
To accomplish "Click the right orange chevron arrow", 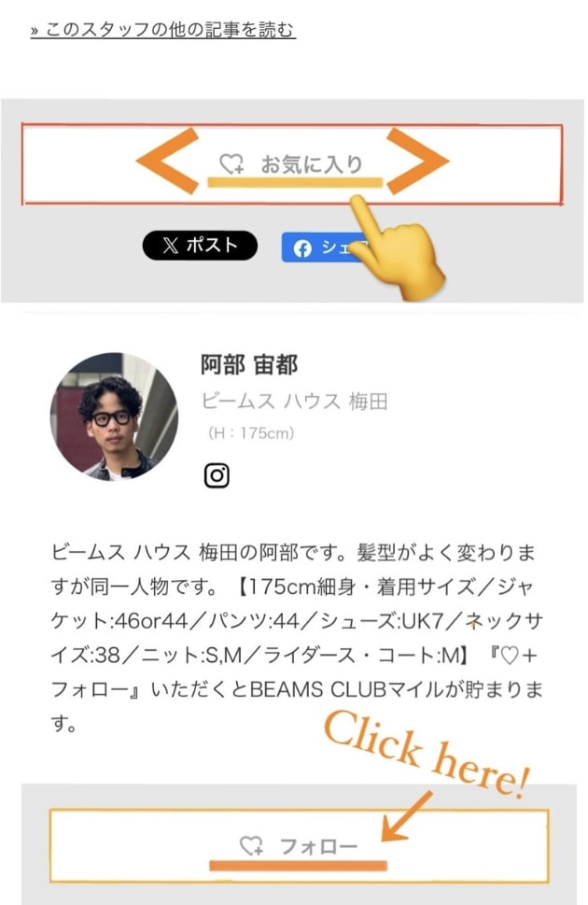I will point(418,161).
